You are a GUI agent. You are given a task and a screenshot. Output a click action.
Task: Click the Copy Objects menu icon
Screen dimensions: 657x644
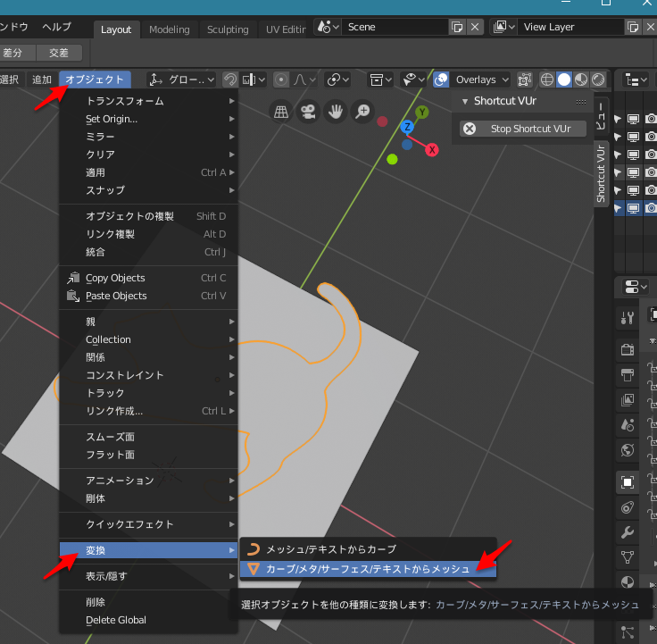tap(73, 278)
